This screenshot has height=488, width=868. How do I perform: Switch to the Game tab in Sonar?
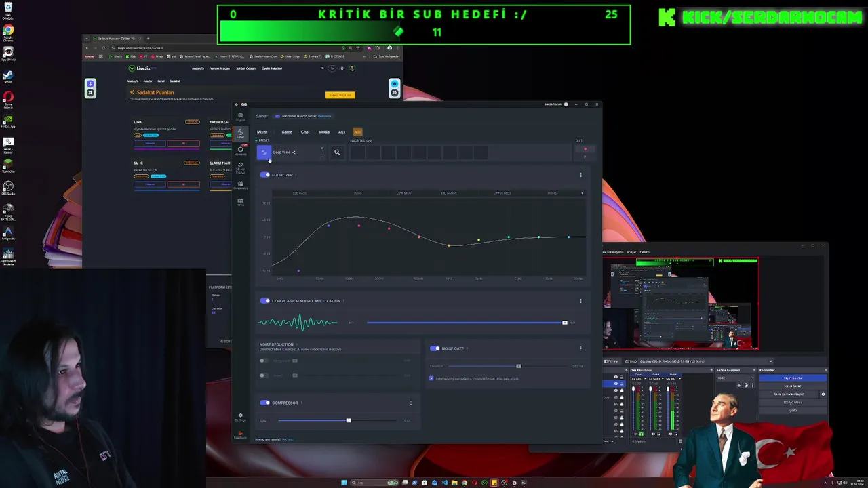click(x=287, y=132)
